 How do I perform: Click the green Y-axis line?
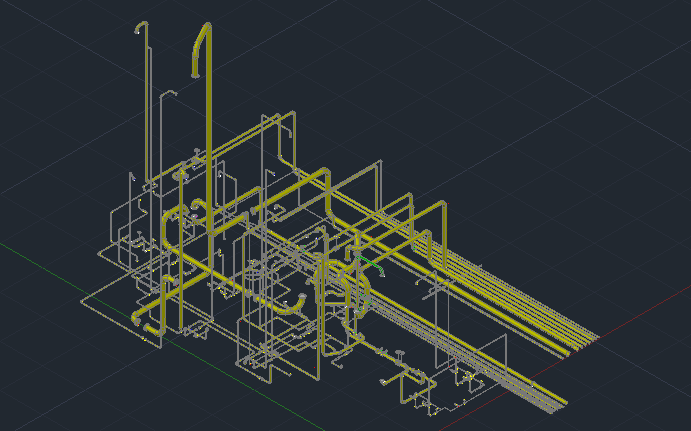point(162,336)
